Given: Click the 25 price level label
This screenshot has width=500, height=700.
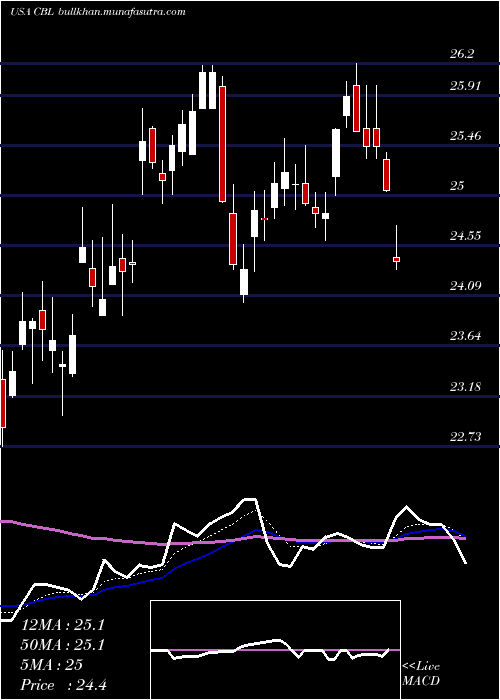Looking at the screenshot, I should tap(457, 185).
